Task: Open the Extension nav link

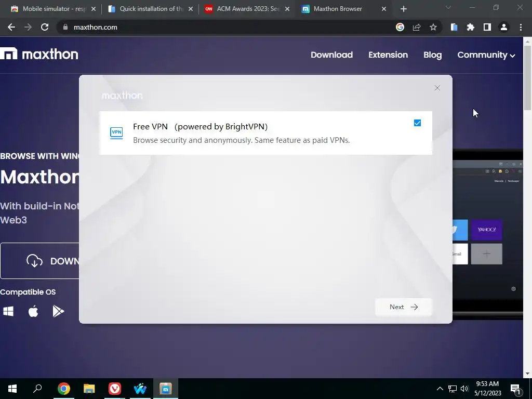Action: 388,55
